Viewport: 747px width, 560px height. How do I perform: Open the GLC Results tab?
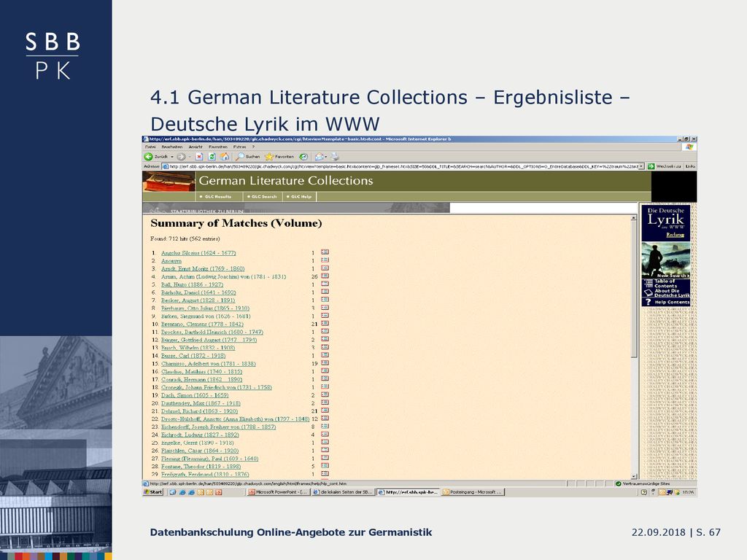point(218,196)
